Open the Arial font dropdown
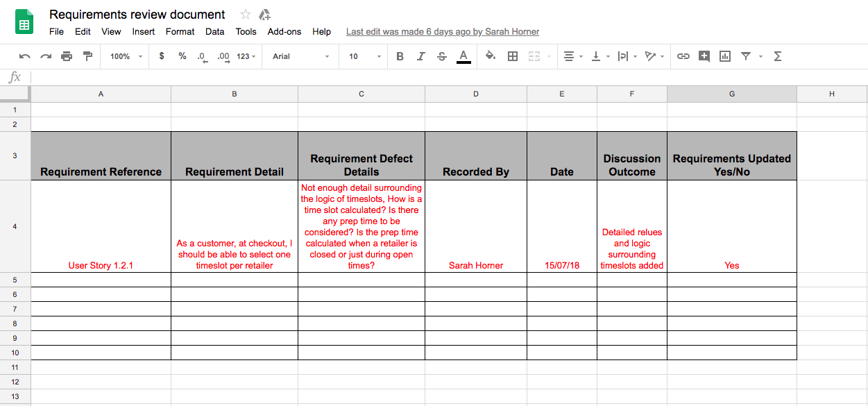This screenshot has height=406, width=868. (300, 56)
